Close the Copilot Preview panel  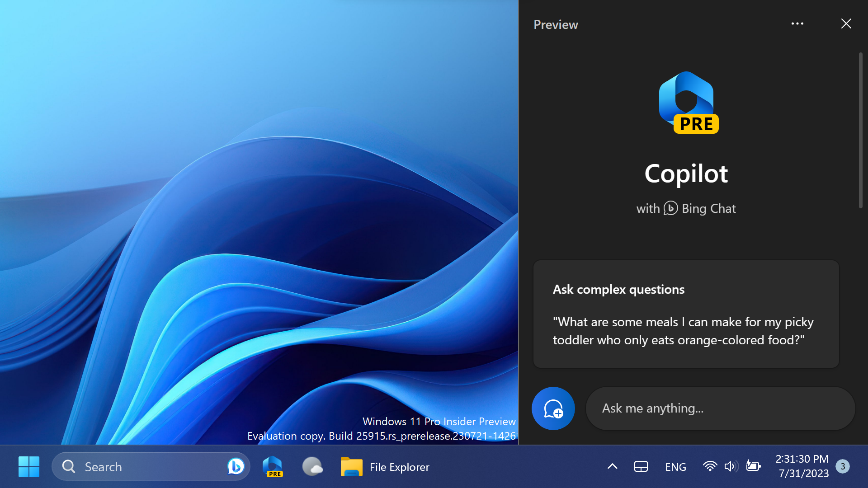846,23
